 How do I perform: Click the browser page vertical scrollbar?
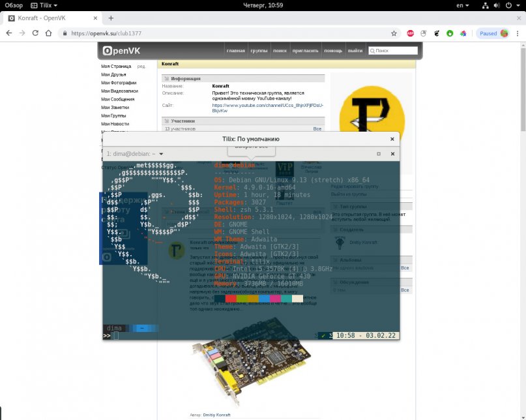click(x=523, y=89)
